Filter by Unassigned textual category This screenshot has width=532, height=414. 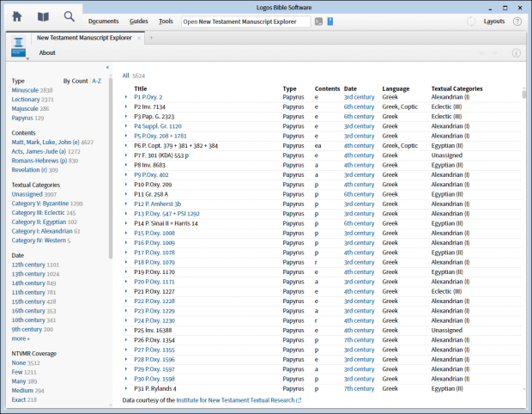[27, 194]
